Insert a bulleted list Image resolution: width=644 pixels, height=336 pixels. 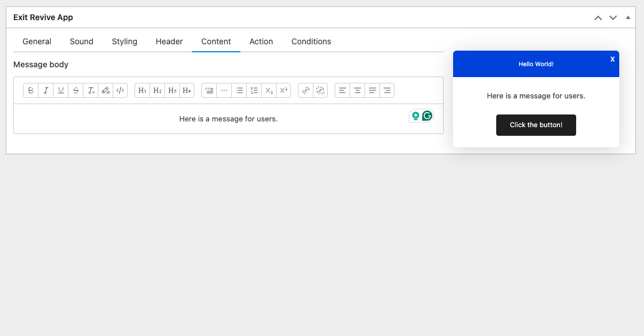(239, 90)
